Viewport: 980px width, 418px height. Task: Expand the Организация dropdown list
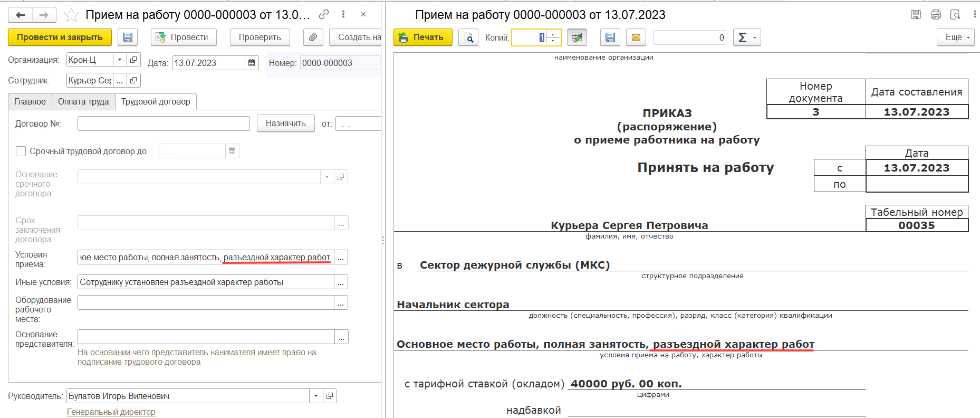(x=120, y=60)
